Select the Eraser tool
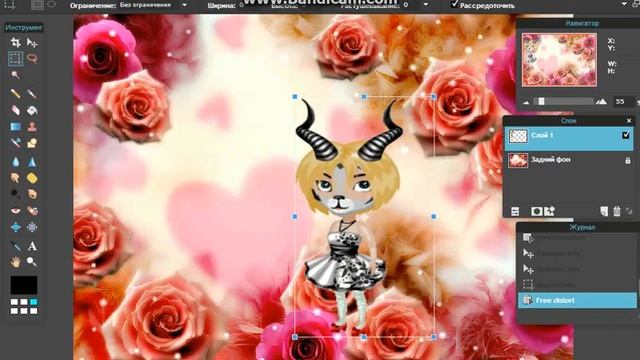The width and height of the screenshot is (640, 360). coord(16,110)
